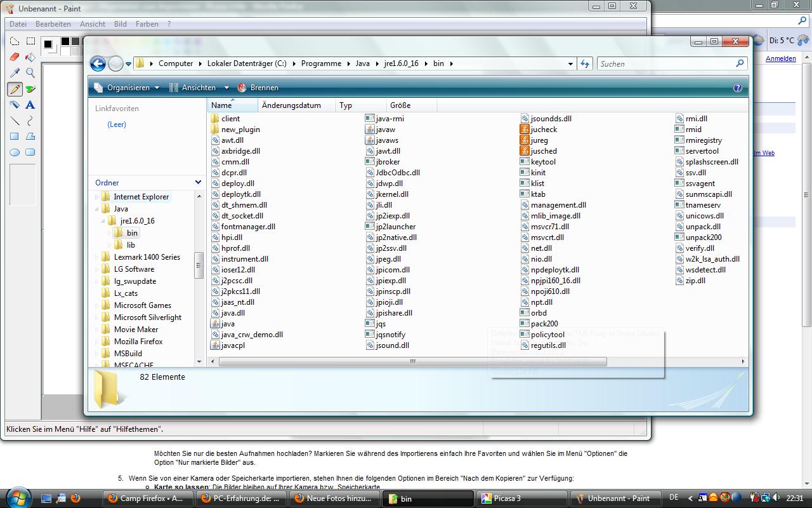Open the jusched Java file
812x508 pixels.
(x=543, y=151)
